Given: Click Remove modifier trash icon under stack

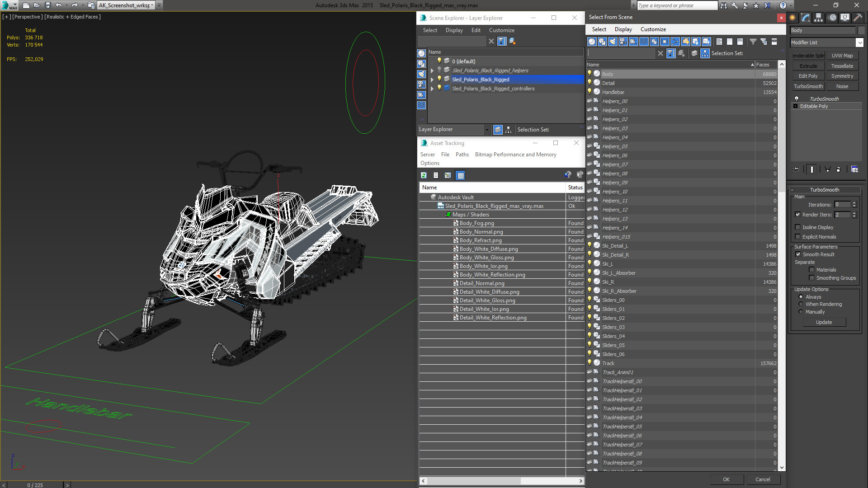Looking at the screenshot, I should pyautogui.click(x=839, y=169).
